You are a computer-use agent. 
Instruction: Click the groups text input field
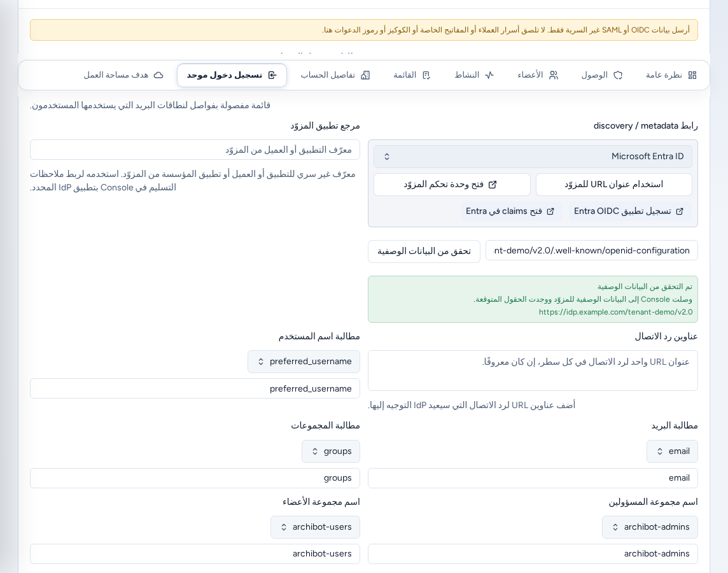(x=195, y=478)
